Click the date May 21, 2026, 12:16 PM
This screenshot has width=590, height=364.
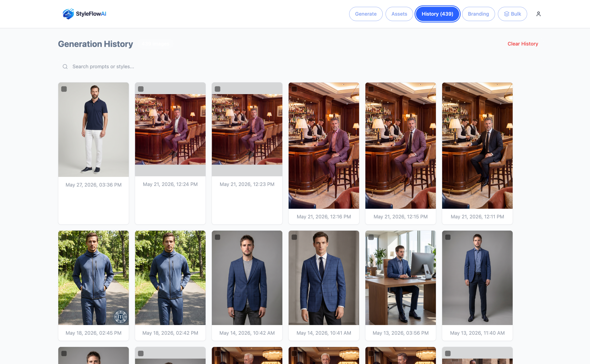324,217
